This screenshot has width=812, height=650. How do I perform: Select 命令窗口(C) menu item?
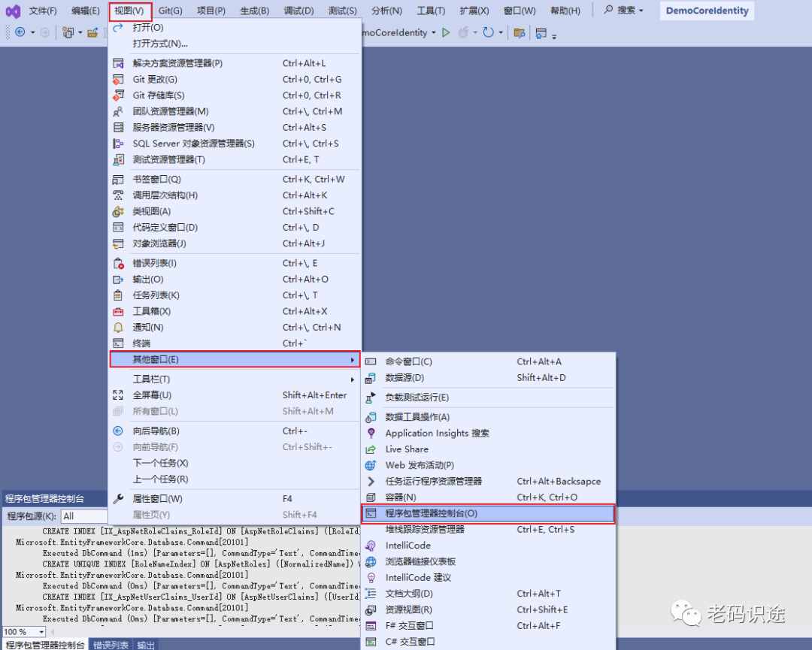[x=488, y=361]
